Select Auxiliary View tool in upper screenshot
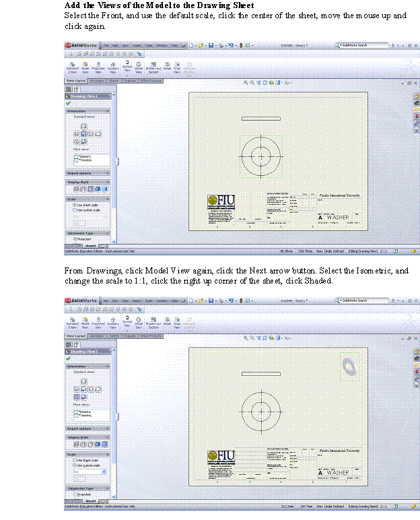Image resolution: width=420 pixels, height=520 pixels. coord(113,67)
